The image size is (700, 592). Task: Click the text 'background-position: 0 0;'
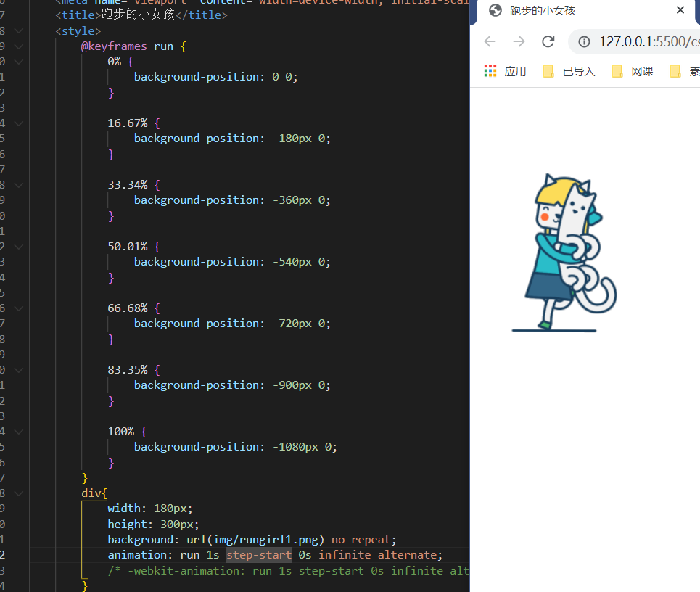coord(215,77)
